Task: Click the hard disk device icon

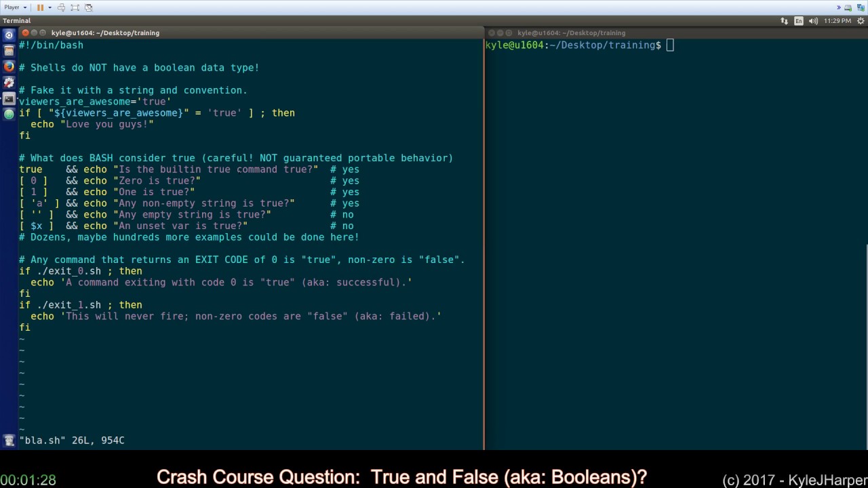Action: click(848, 7)
